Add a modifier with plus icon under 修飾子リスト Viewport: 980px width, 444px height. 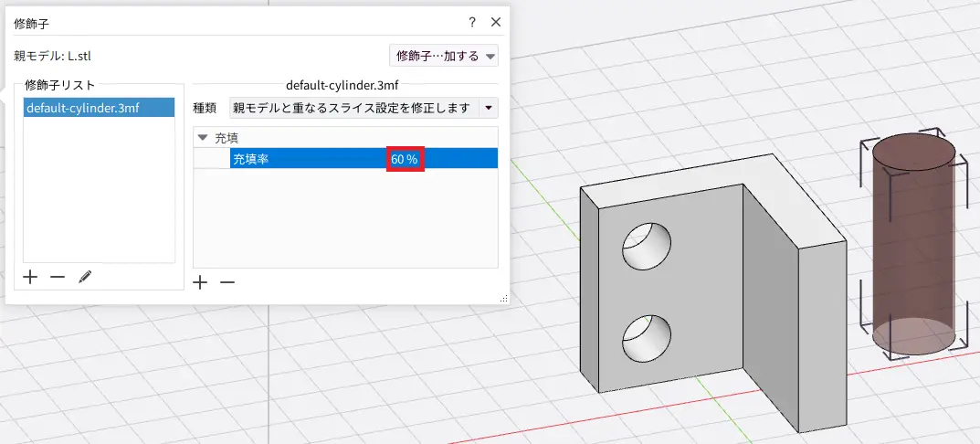click(x=30, y=277)
